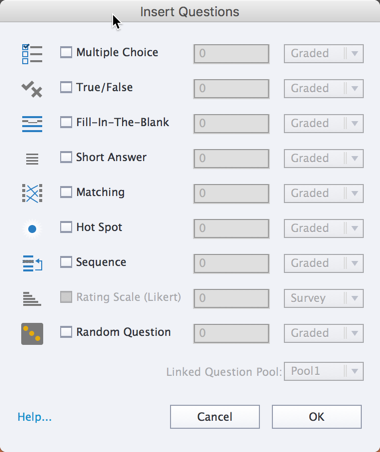Click the Random Question dice icon
The width and height of the screenshot is (380, 452).
pos(32,334)
